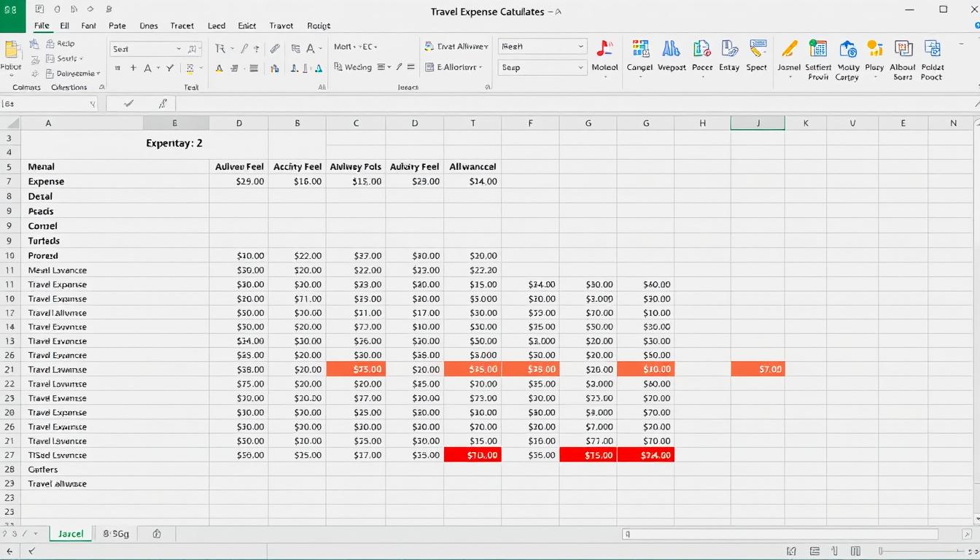The width and height of the screenshot is (980, 560).
Task: Click the yellow underlined A icon
Action: point(219,69)
